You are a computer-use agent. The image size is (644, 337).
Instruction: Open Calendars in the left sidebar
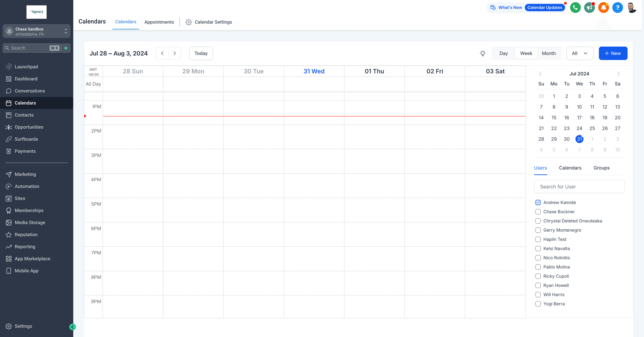[x=37, y=103]
